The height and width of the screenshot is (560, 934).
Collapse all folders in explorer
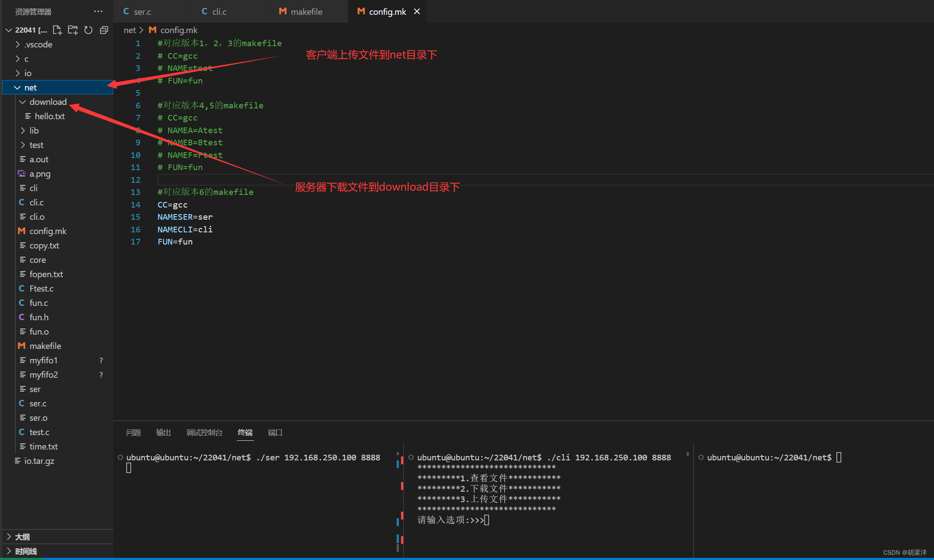pyautogui.click(x=104, y=30)
